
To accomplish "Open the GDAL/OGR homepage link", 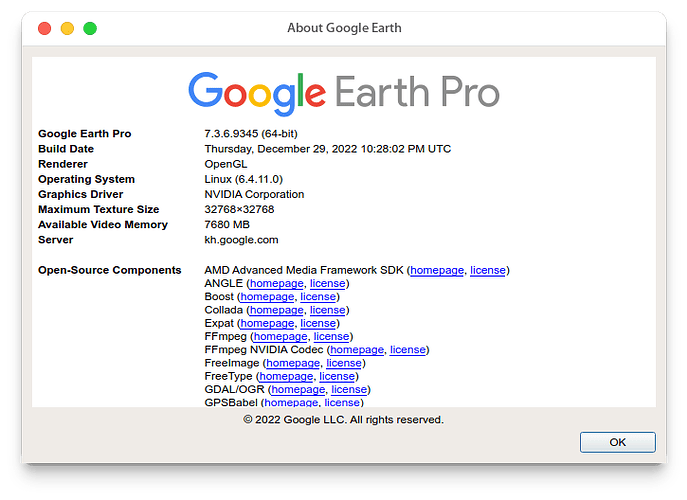I will click(x=298, y=390).
